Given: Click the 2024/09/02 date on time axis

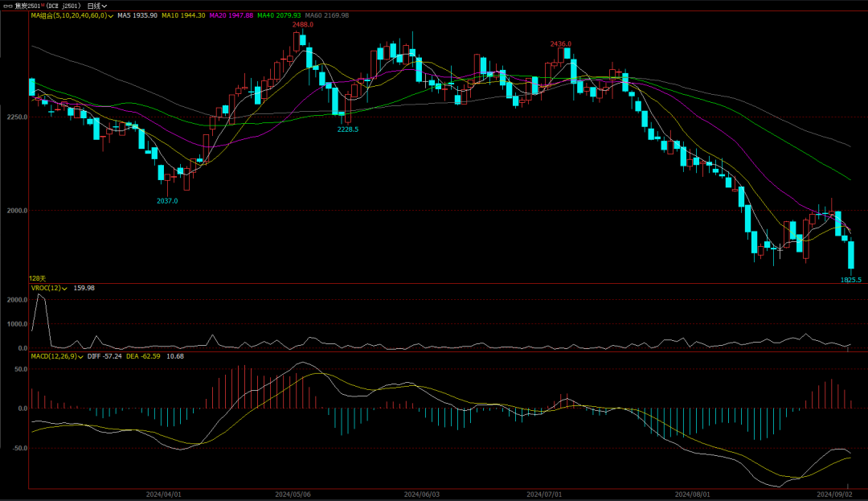Looking at the screenshot, I should pos(833,495).
